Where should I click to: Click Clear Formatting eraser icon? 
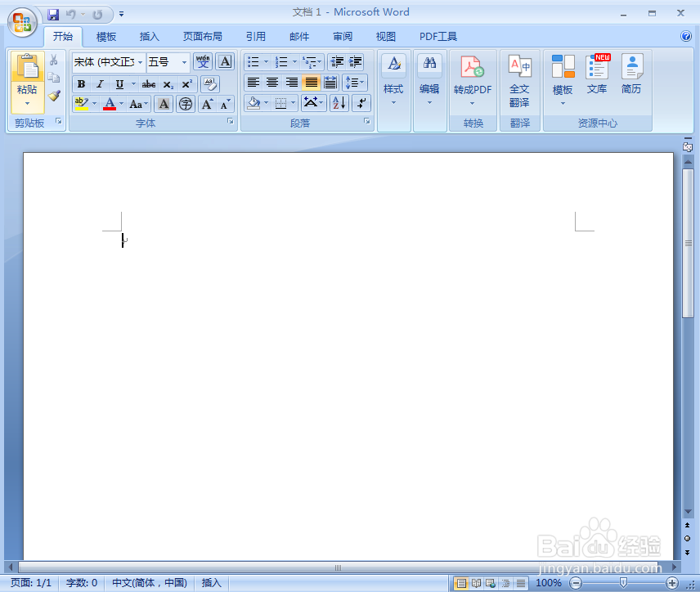point(210,84)
